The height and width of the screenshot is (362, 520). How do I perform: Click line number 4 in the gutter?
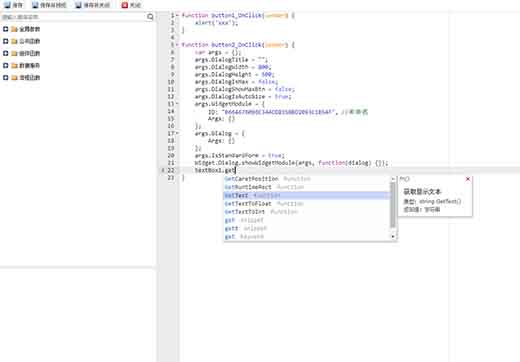172,37
